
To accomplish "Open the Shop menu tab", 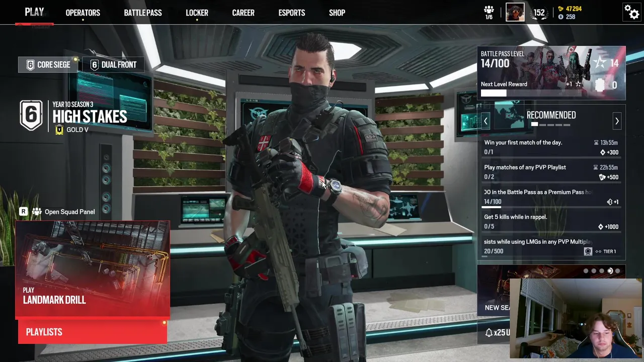I will point(337,13).
